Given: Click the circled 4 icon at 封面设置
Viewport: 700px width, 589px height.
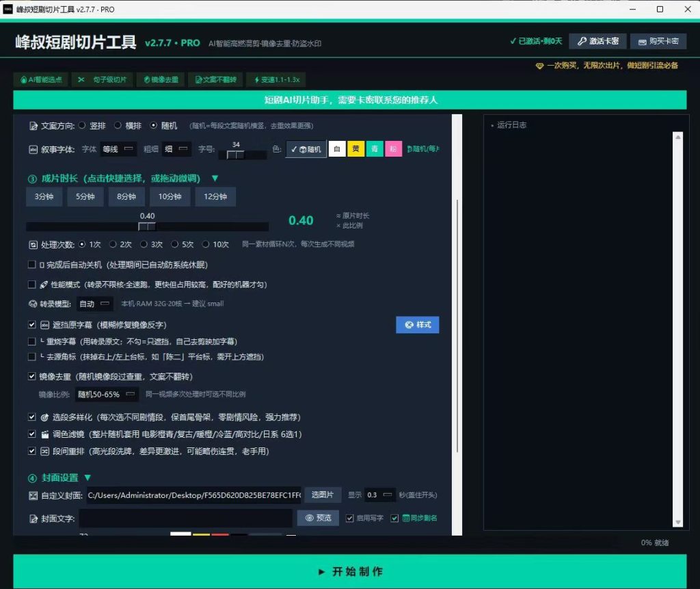Looking at the screenshot, I should (x=32, y=479).
